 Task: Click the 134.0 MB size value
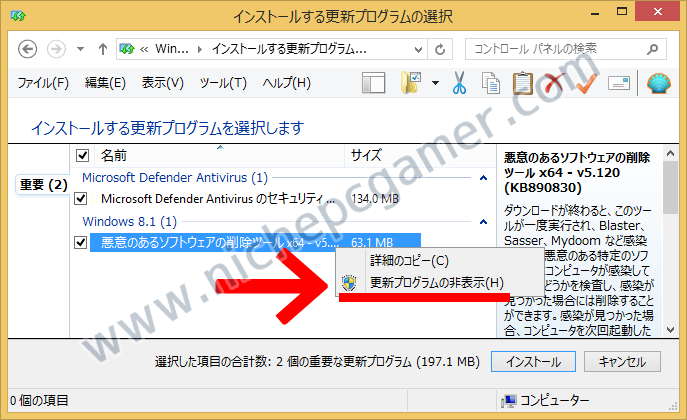coord(375,199)
